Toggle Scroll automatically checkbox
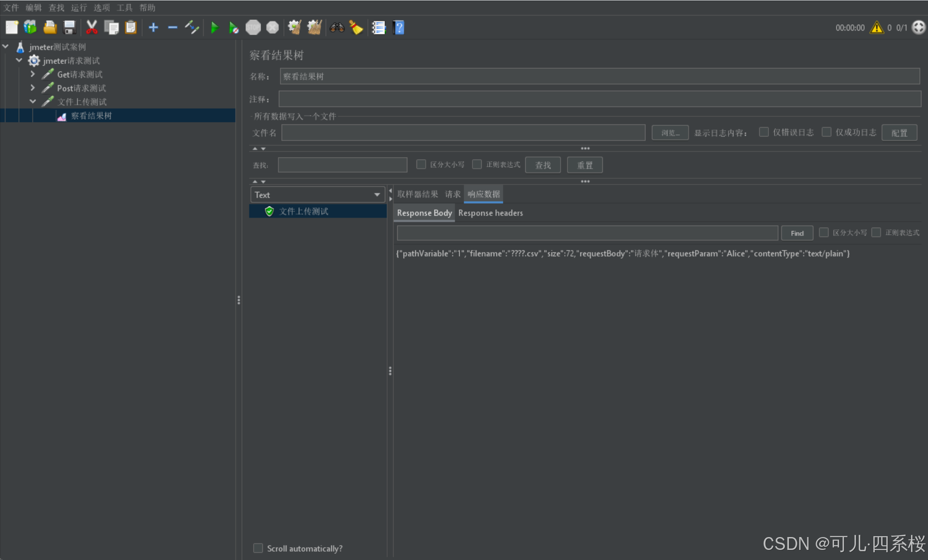The height and width of the screenshot is (560, 928). pos(258,548)
